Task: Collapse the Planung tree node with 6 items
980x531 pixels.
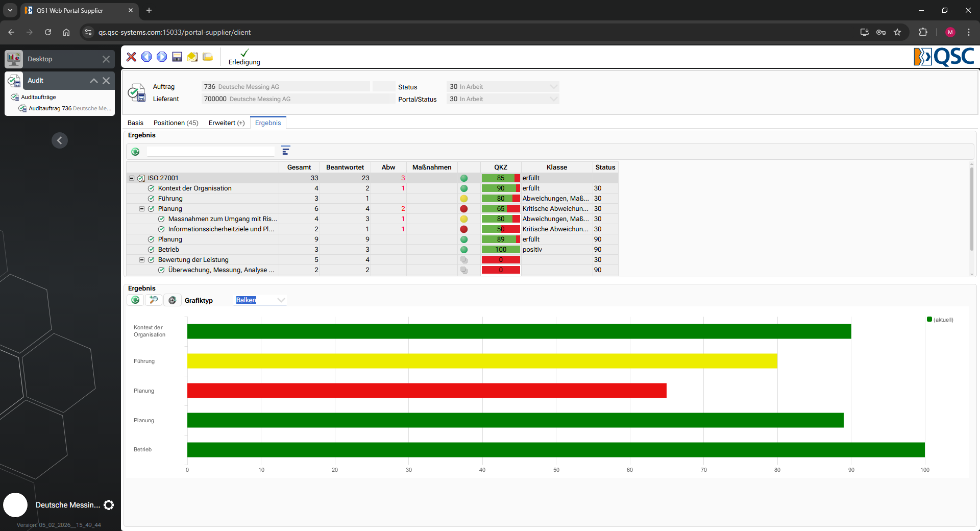Action: pos(142,209)
